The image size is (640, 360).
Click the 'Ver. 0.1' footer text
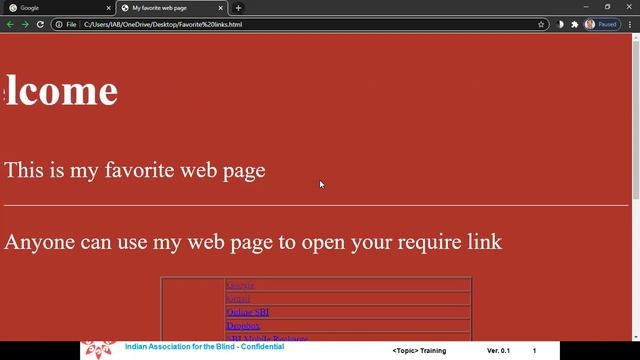(498, 351)
